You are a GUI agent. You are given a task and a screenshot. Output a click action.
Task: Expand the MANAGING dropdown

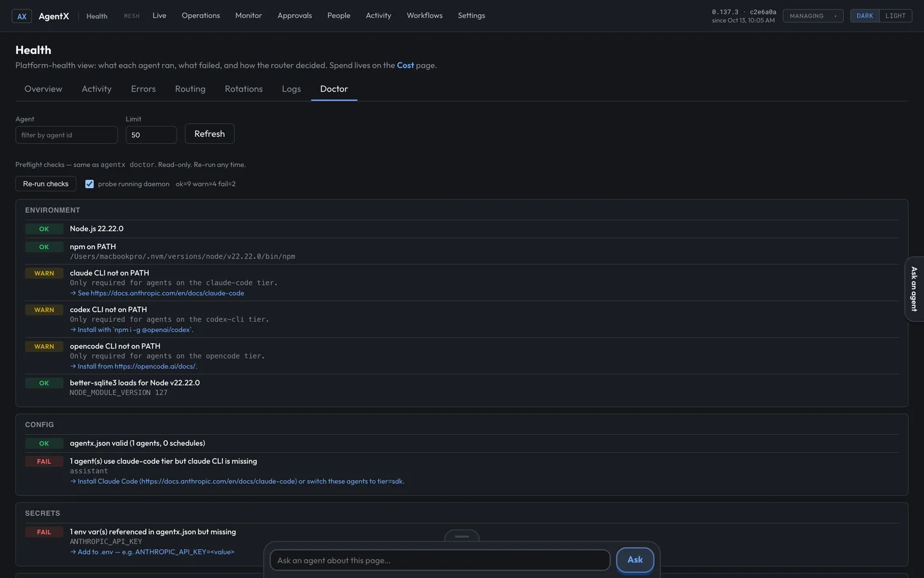(x=813, y=16)
